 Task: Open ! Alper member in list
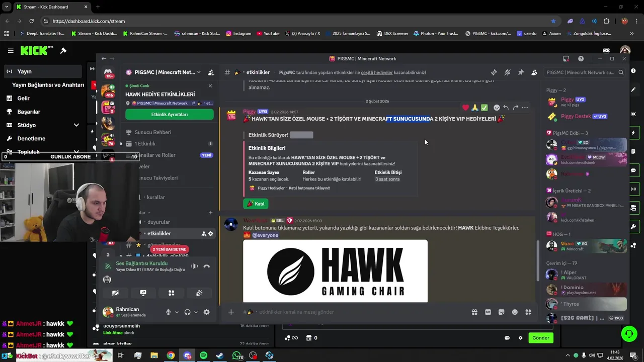tap(586, 275)
